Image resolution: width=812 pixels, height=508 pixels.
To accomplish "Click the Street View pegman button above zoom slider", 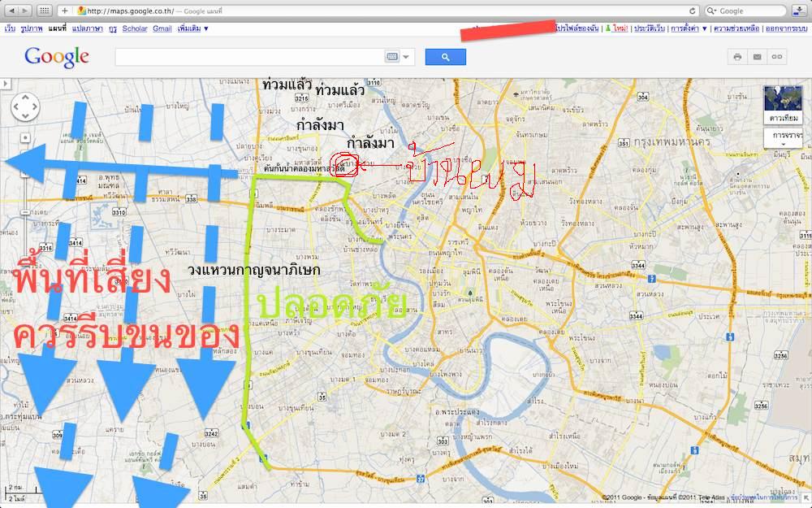I will [x=25, y=138].
